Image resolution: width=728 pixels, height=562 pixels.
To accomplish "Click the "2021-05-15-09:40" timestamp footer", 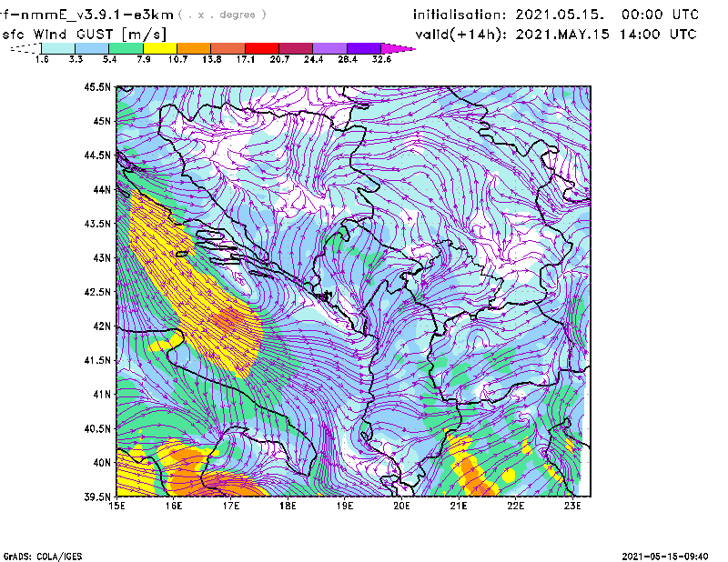I will tap(665, 557).
